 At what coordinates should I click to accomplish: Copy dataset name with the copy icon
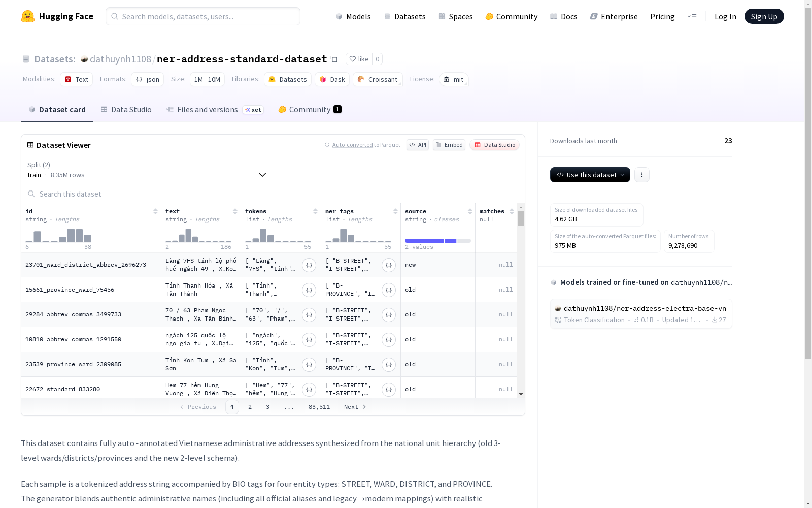334,59
